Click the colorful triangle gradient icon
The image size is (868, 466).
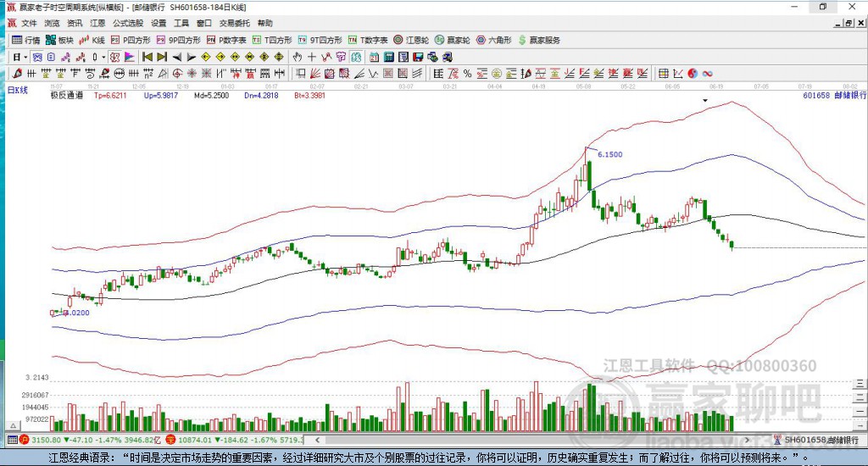[x=129, y=57]
